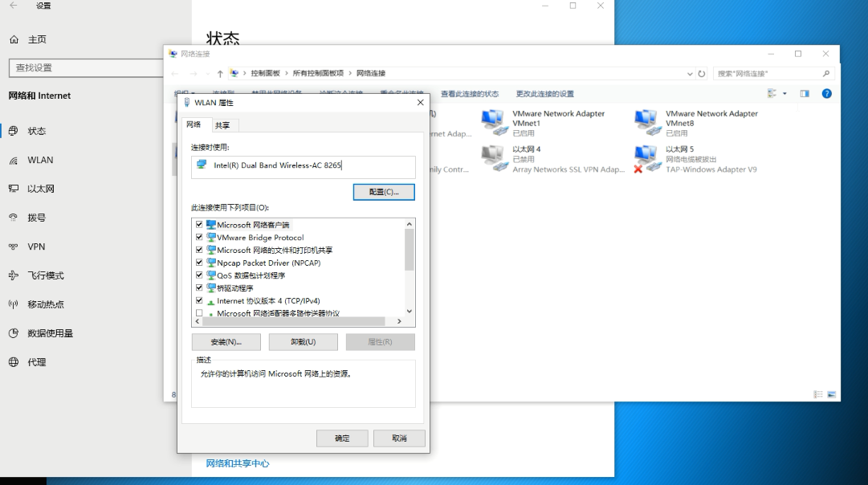Switch to large icons view in status bar
Screen dimensions: 868x485
click(x=831, y=394)
